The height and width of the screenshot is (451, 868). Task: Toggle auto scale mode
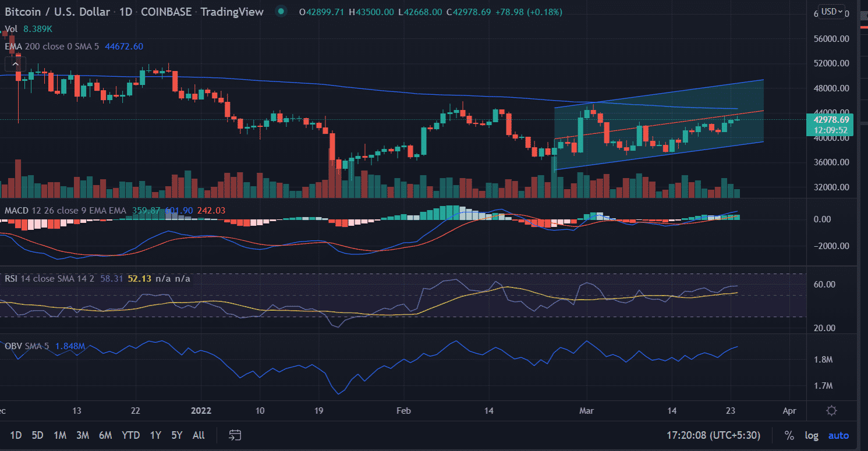838,435
